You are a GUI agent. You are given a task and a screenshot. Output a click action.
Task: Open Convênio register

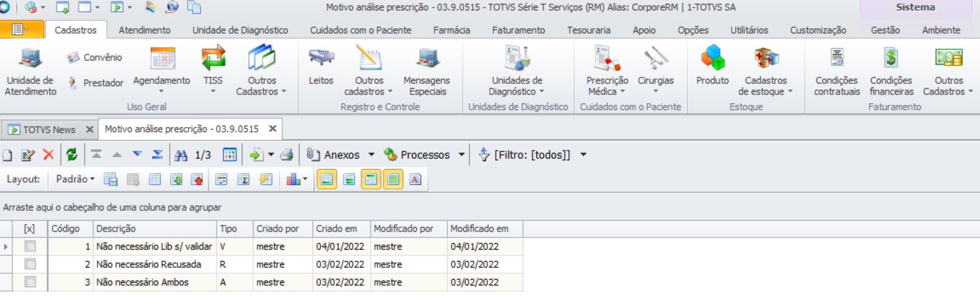point(94,57)
